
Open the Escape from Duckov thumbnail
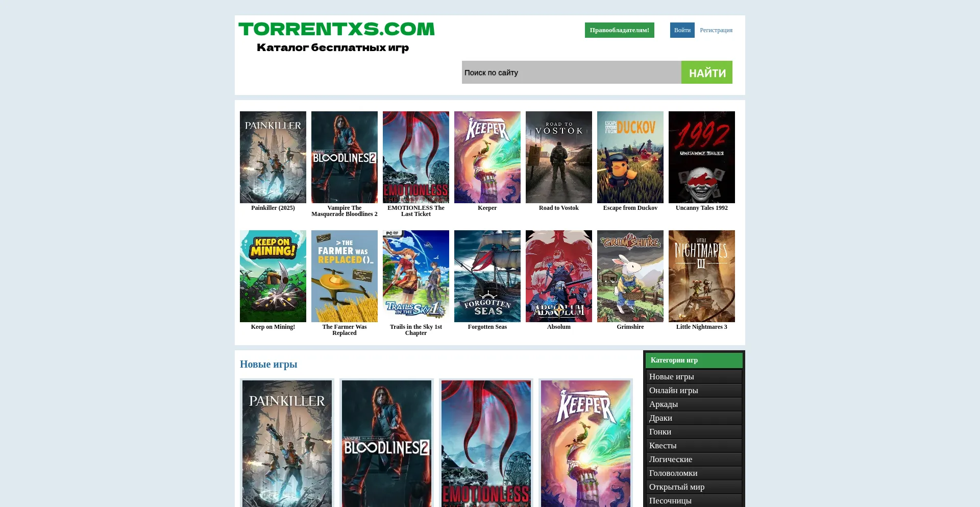630,157
